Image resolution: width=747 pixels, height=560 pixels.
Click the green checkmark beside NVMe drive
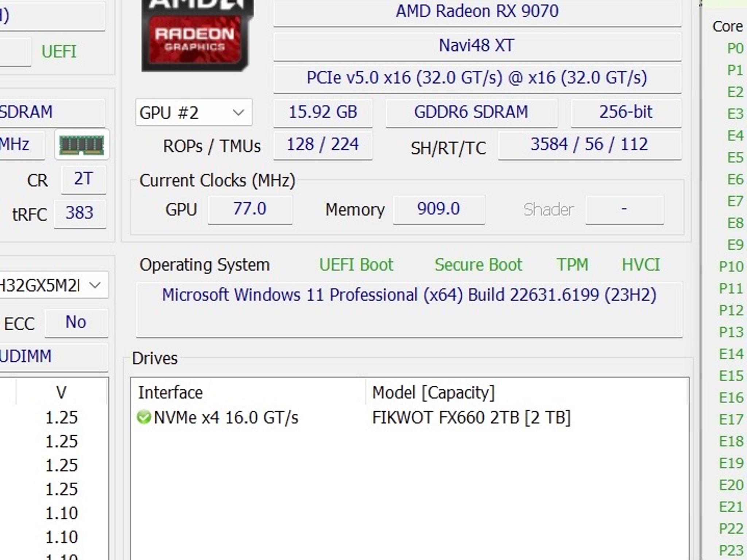144,417
